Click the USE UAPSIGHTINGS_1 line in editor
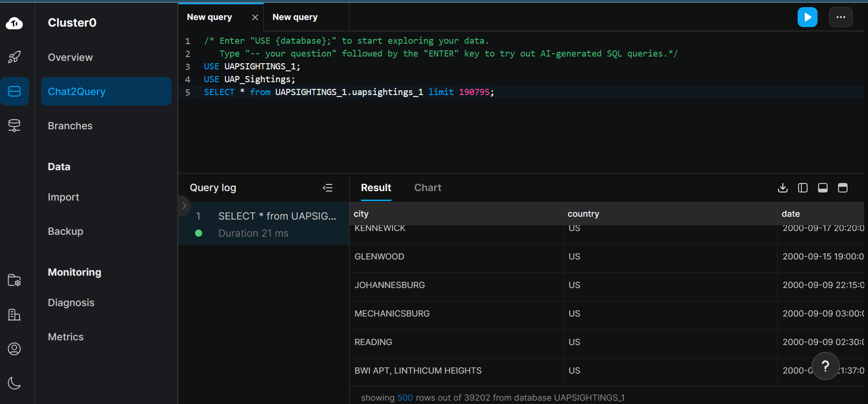This screenshot has height=404, width=868. (252, 67)
